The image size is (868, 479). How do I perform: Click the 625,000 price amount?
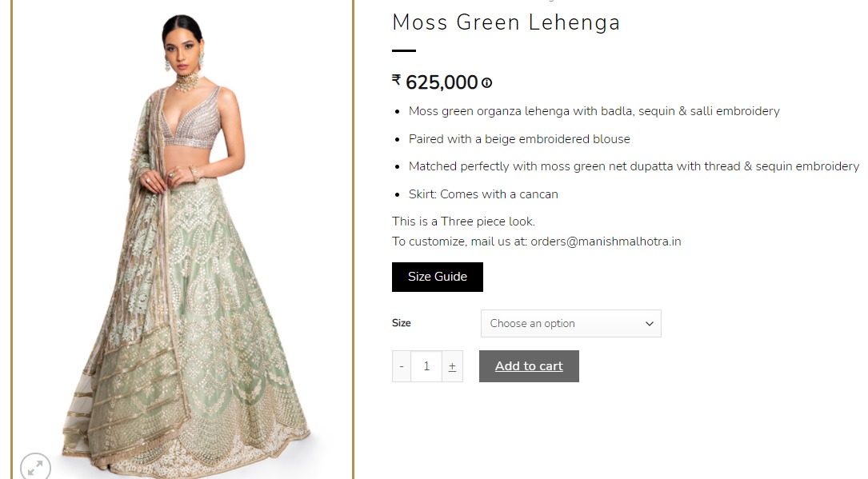442,82
